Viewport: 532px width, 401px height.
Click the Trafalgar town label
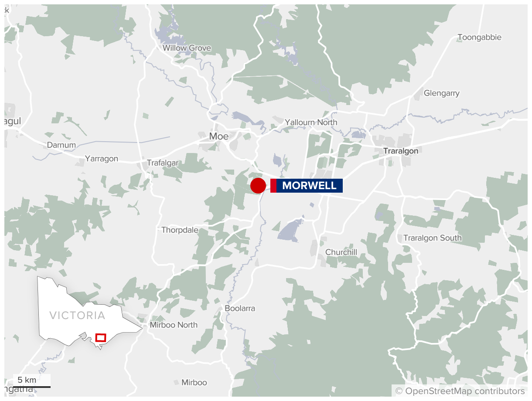click(x=162, y=163)
